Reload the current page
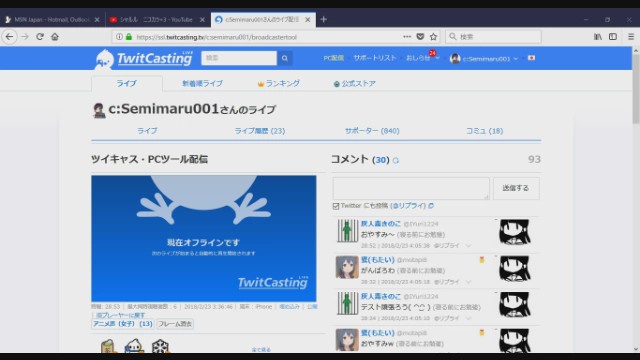This screenshot has height=360, width=640. click(40, 37)
